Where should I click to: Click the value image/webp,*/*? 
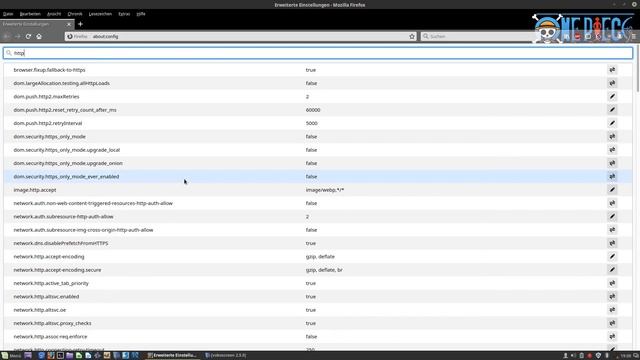point(325,190)
